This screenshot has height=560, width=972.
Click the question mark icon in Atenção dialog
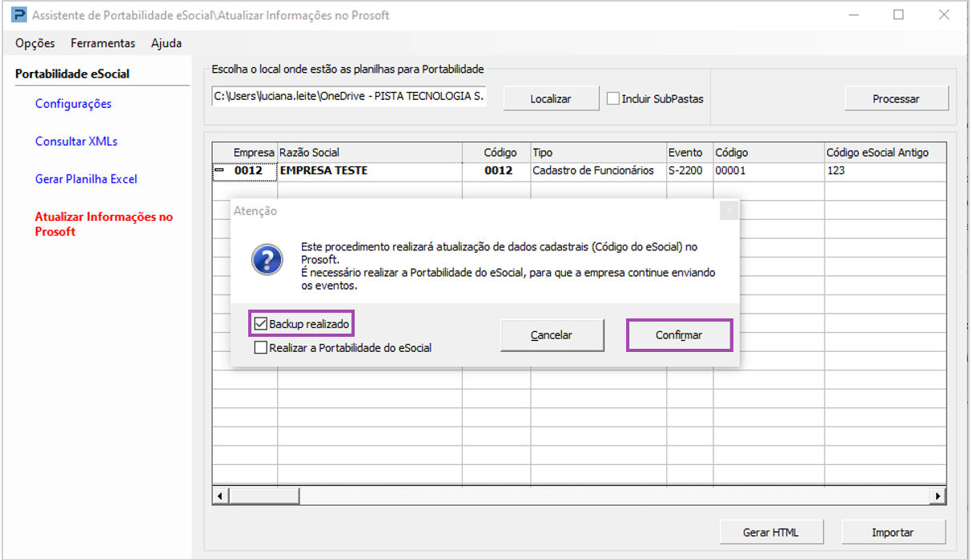click(x=266, y=261)
